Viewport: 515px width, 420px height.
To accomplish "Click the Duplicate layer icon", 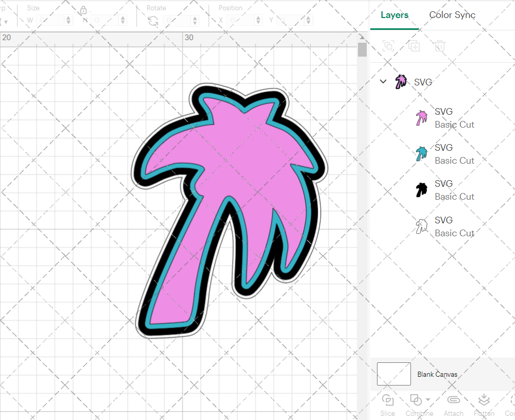I will point(414,46).
